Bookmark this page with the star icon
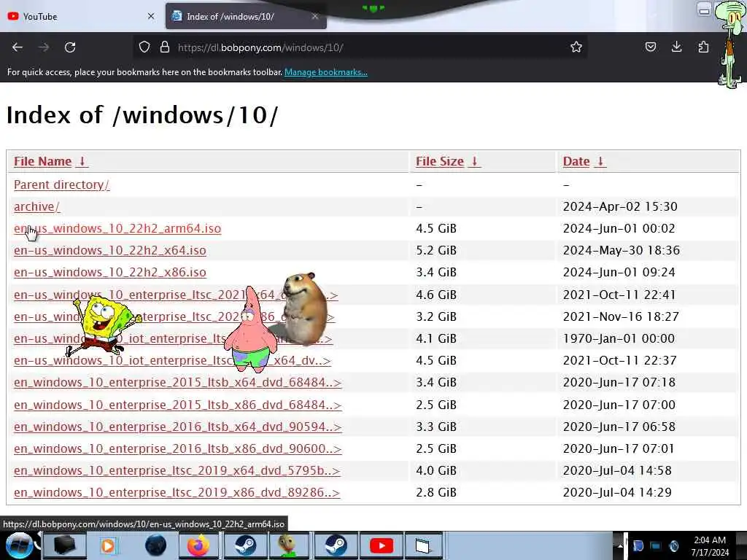This screenshot has height=560, width=747. point(576,47)
